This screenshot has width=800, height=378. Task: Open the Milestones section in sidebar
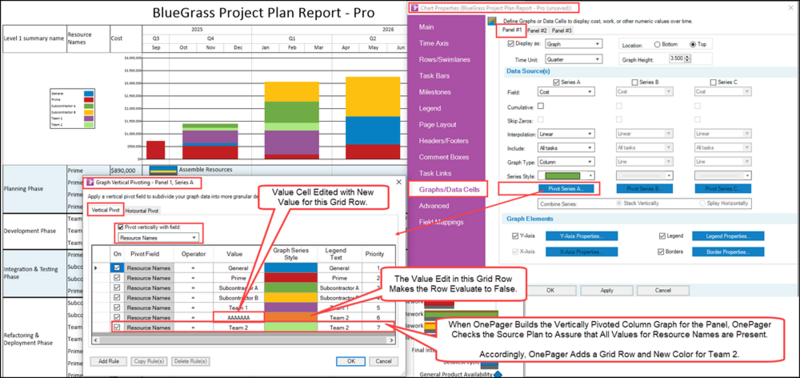coord(435,92)
